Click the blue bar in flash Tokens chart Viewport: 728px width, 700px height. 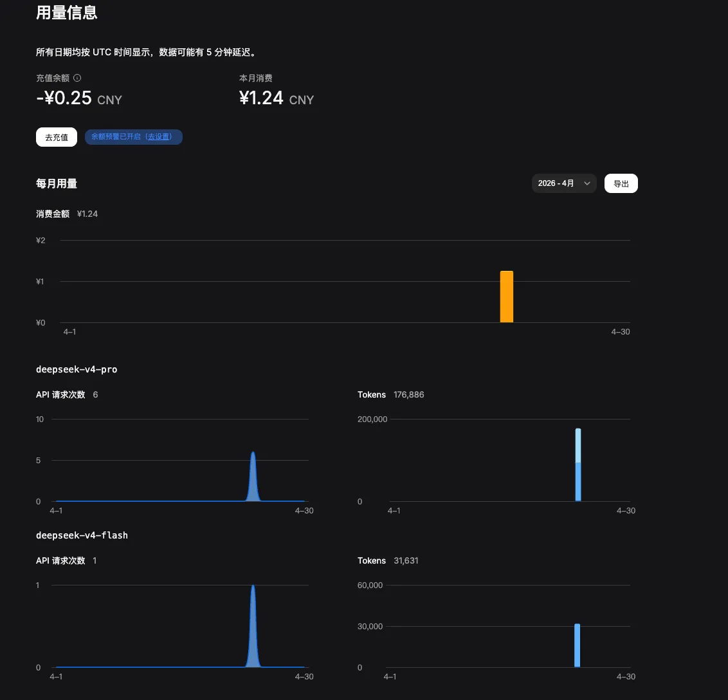578,646
